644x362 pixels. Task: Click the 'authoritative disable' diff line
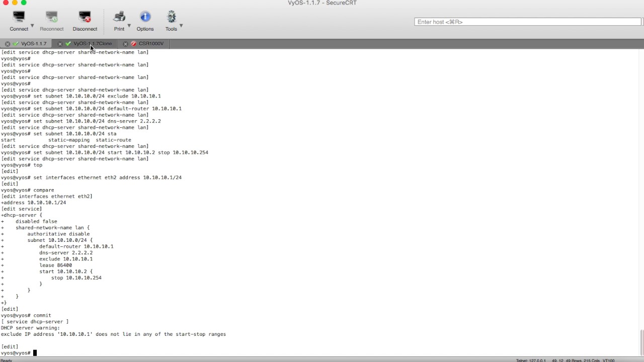(x=58, y=234)
